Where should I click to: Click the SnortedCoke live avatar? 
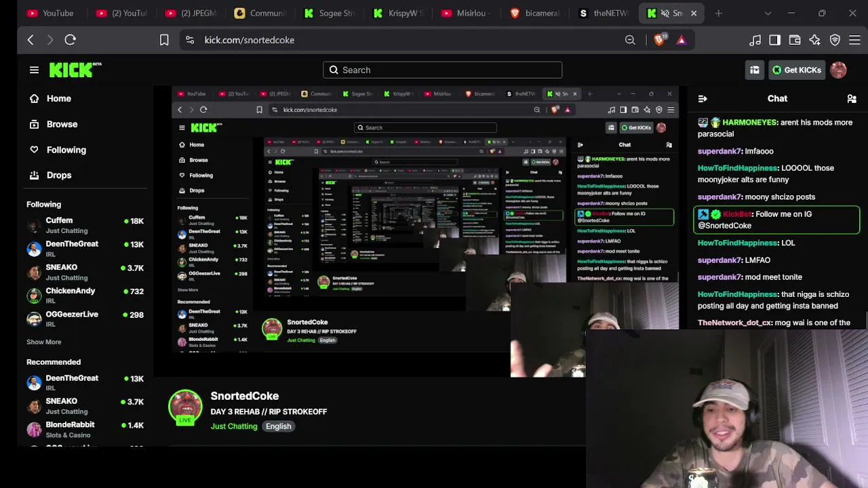[x=185, y=407]
